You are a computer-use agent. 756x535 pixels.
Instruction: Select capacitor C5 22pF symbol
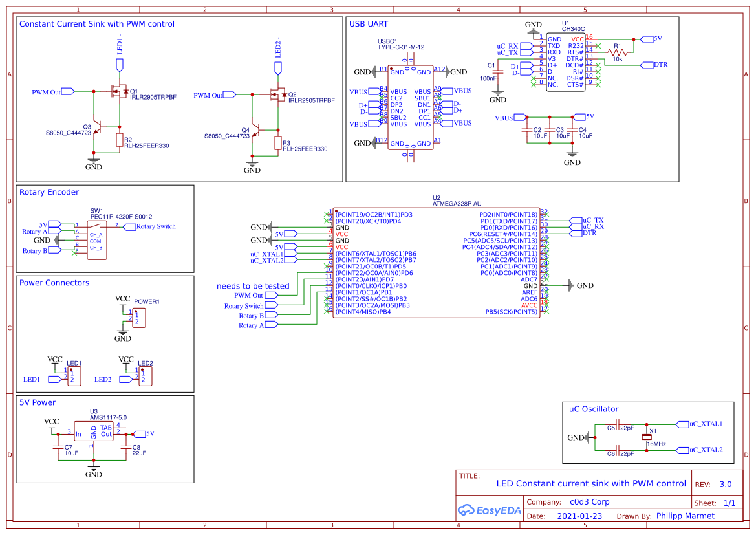click(x=618, y=425)
